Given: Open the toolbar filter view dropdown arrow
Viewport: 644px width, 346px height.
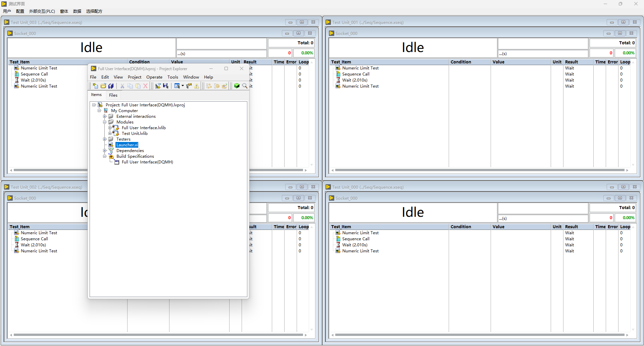Looking at the screenshot, I should (x=183, y=86).
